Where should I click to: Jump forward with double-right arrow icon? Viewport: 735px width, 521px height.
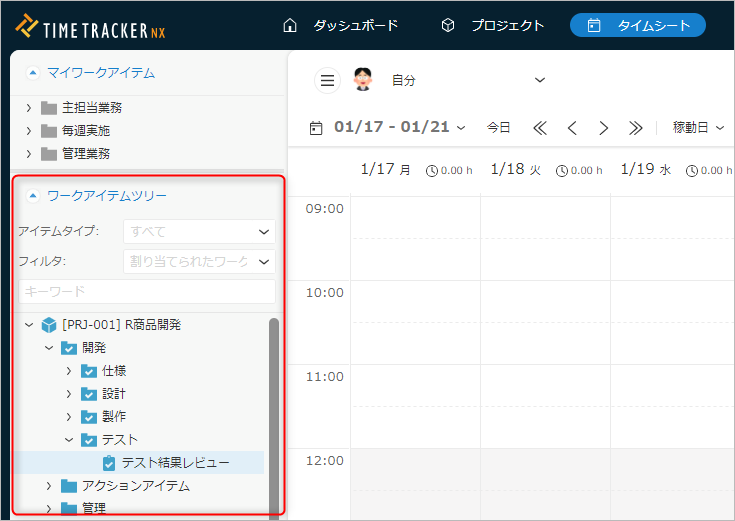[x=635, y=128]
